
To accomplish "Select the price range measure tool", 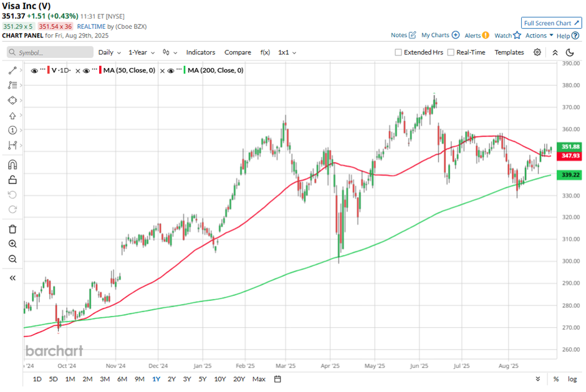I will tap(12, 145).
